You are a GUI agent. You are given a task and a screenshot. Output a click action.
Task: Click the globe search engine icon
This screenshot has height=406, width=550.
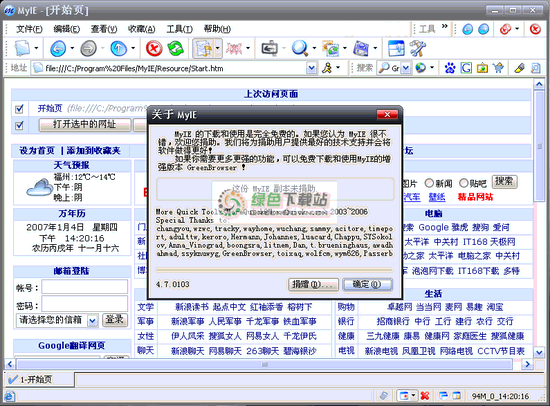coord(420,68)
